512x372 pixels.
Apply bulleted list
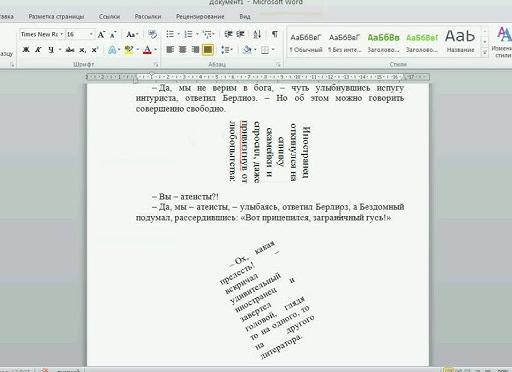(x=170, y=34)
